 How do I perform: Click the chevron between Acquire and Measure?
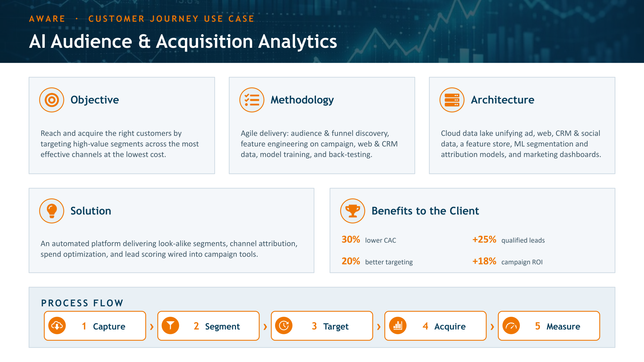[492, 327]
